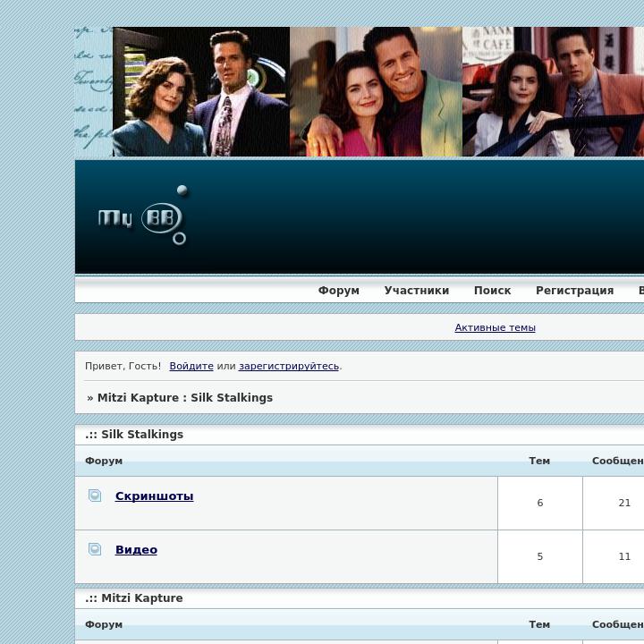644x644 pixels.
Task: Click 'Тем' column header under Silk Stalkings
Action: 539,461
